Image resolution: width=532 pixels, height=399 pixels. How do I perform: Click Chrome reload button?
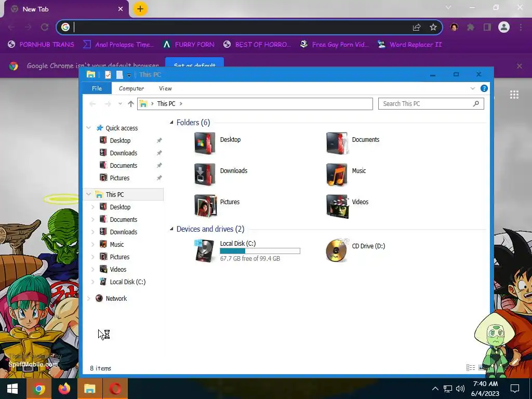pos(45,27)
